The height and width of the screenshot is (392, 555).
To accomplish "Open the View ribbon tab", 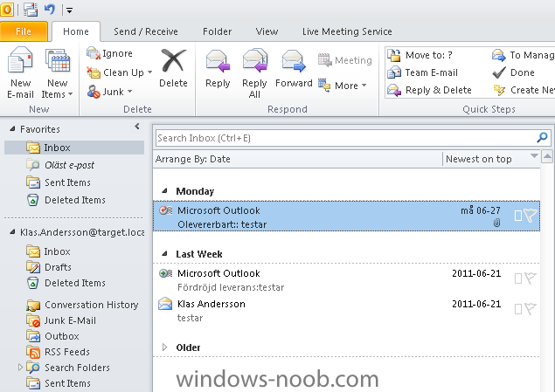I will click(x=267, y=31).
